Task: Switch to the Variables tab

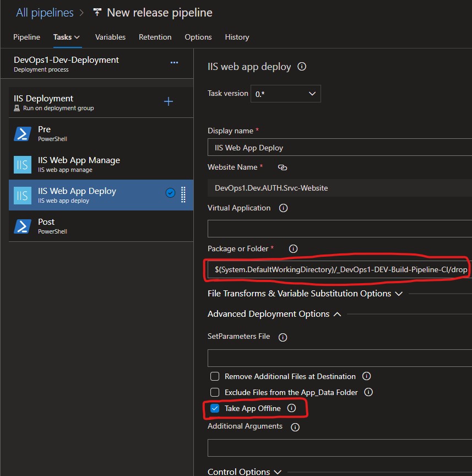Action: [110, 37]
